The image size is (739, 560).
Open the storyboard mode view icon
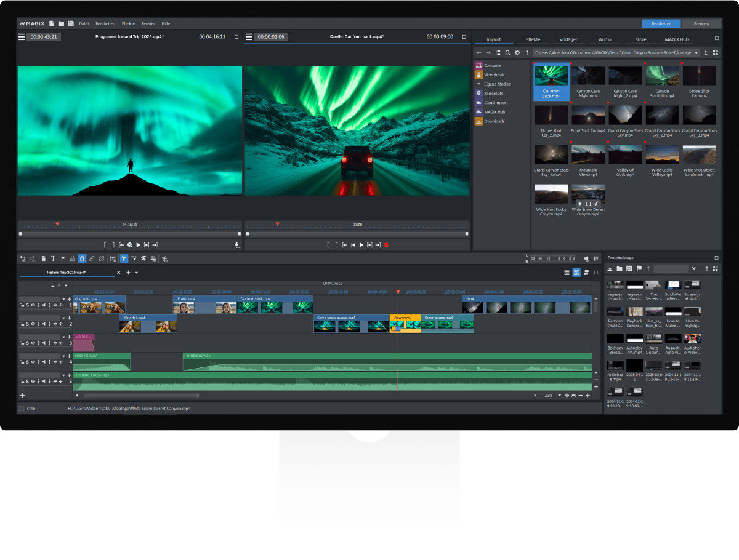[566, 272]
